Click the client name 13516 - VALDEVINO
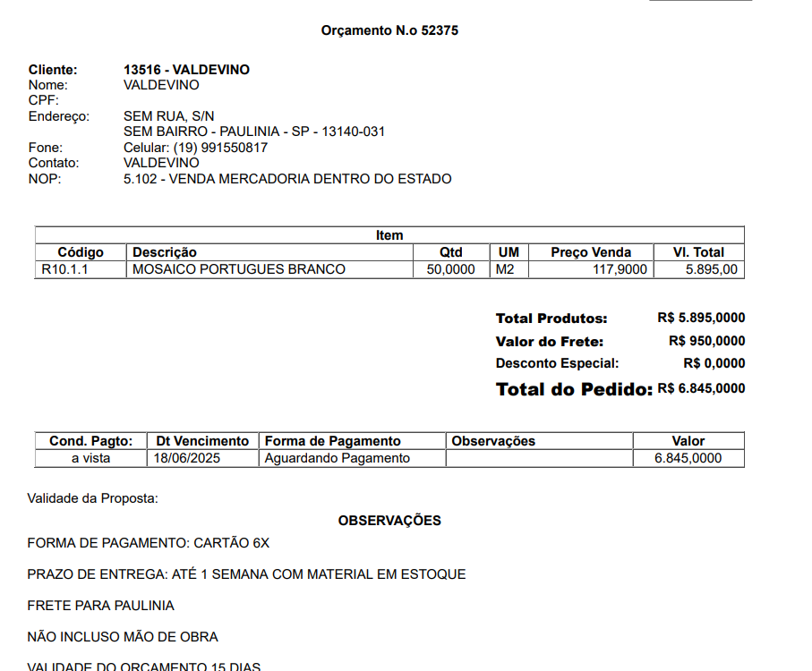The width and height of the screenshot is (812, 671). click(186, 70)
